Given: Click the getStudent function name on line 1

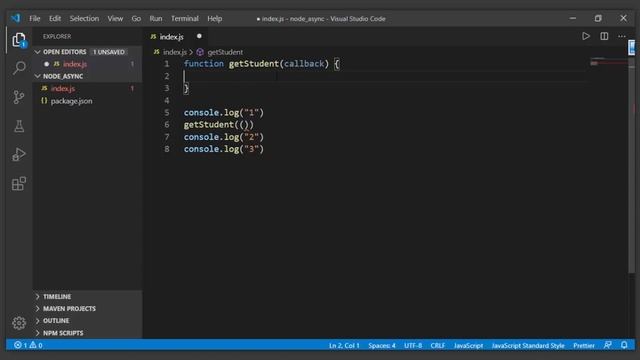Looking at the screenshot, I should click(x=253, y=64).
